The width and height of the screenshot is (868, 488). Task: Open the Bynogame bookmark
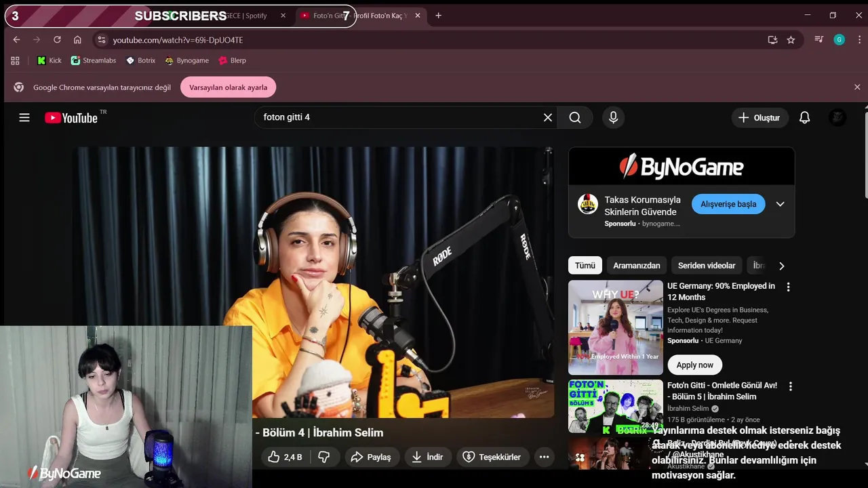coord(186,60)
